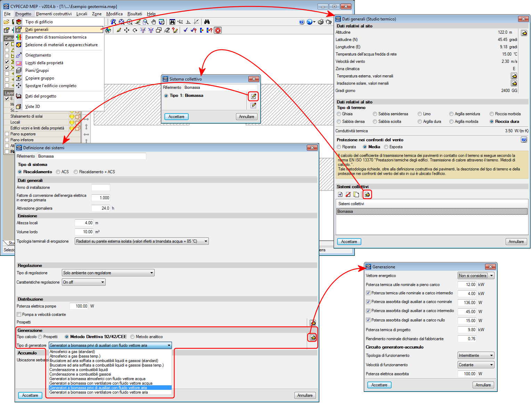Screen dimensions: 532x403
Task: Choose Atmosferici a gas (standard) option
Action: click(72, 352)
